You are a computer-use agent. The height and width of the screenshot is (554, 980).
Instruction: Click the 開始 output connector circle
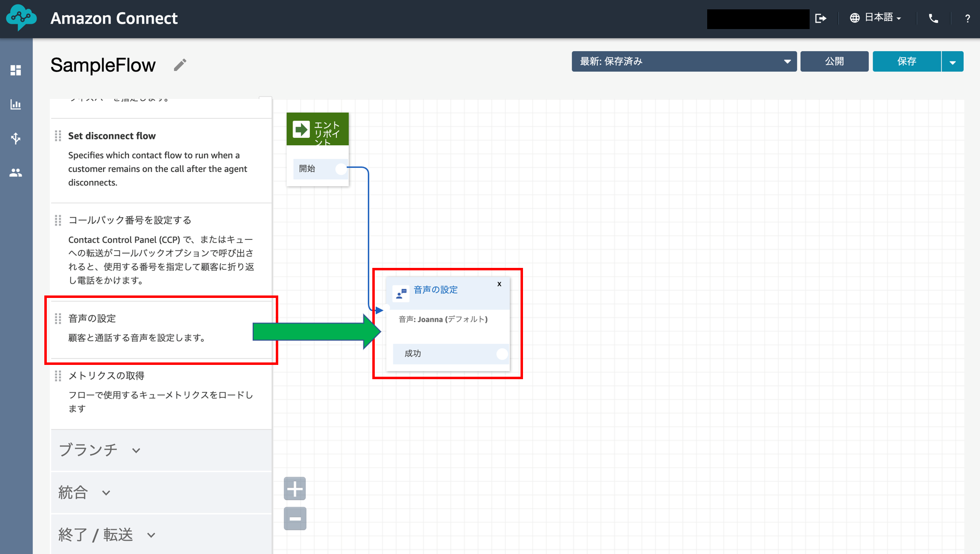click(341, 169)
